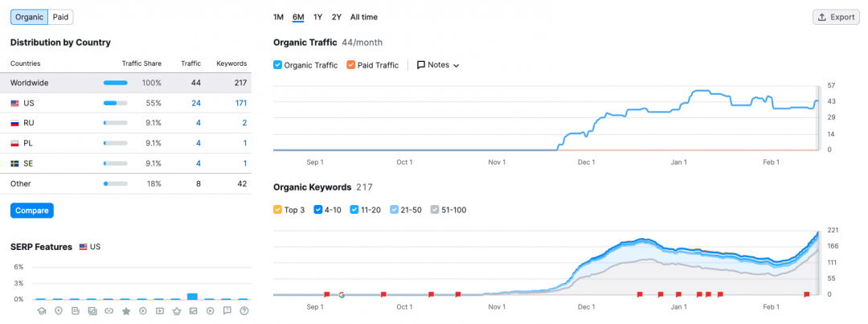Click the star reviews SERP feature icon
The image size is (868, 324).
click(x=126, y=310)
